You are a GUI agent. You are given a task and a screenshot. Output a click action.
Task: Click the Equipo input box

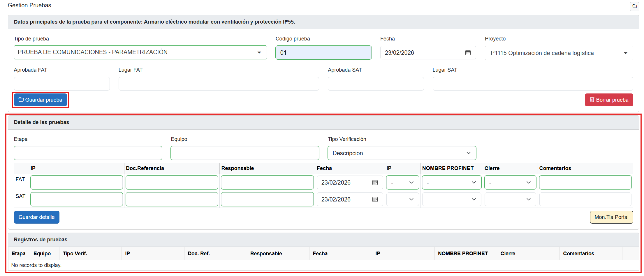(244, 153)
